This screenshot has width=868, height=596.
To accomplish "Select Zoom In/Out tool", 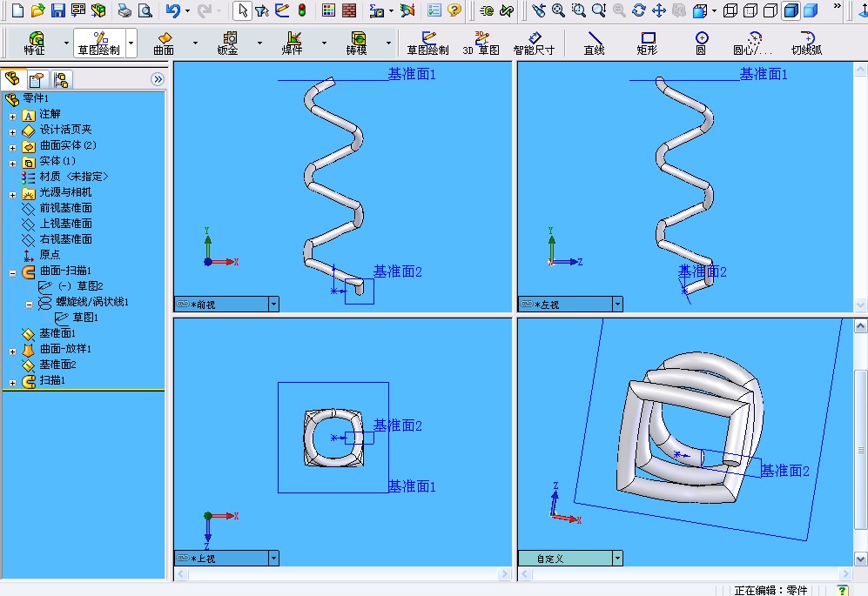I will click(x=598, y=10).
